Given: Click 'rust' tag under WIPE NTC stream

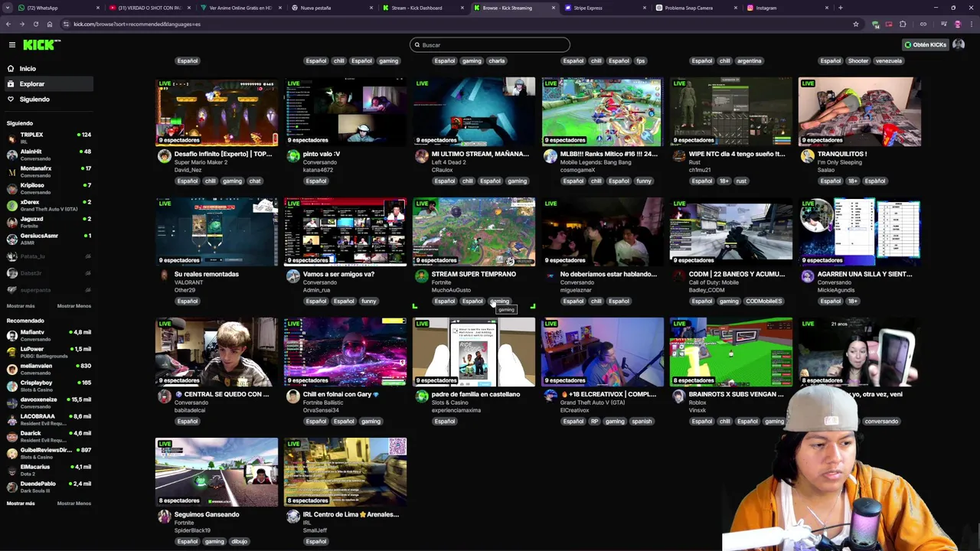Looking at the screenshot, I should tap(741, 181).
